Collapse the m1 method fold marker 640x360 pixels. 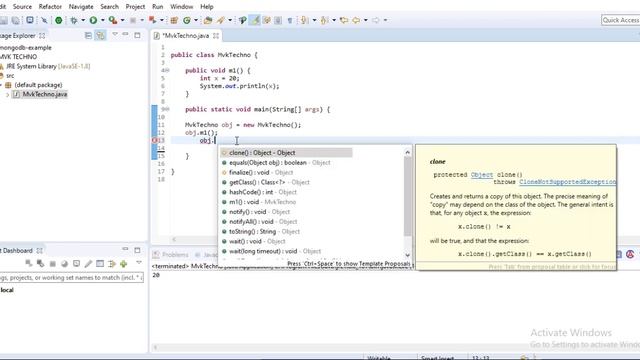(167, 71)
